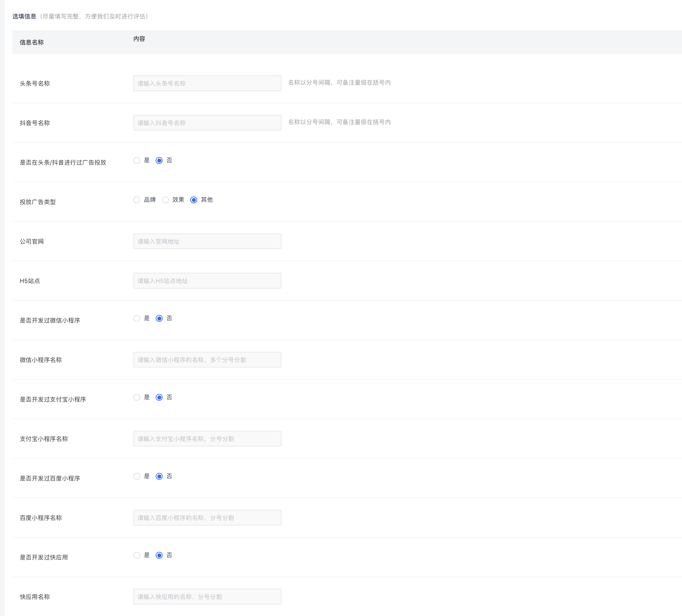Choose 品牌 as 投放广告类型

tap(137, 200)
